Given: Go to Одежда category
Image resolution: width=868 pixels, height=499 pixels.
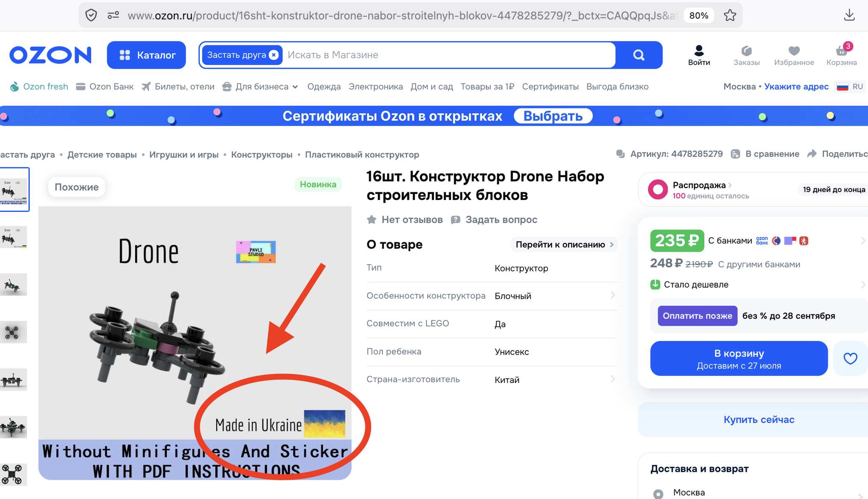Looking at the screenshot, I should pyautogui.click(x=324, y=86).
